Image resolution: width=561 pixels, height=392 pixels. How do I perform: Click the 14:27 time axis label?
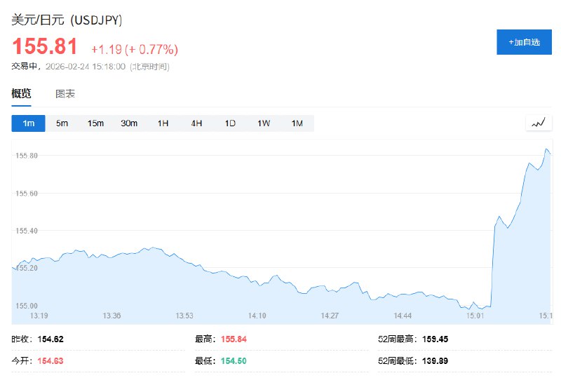click(330, 316)
